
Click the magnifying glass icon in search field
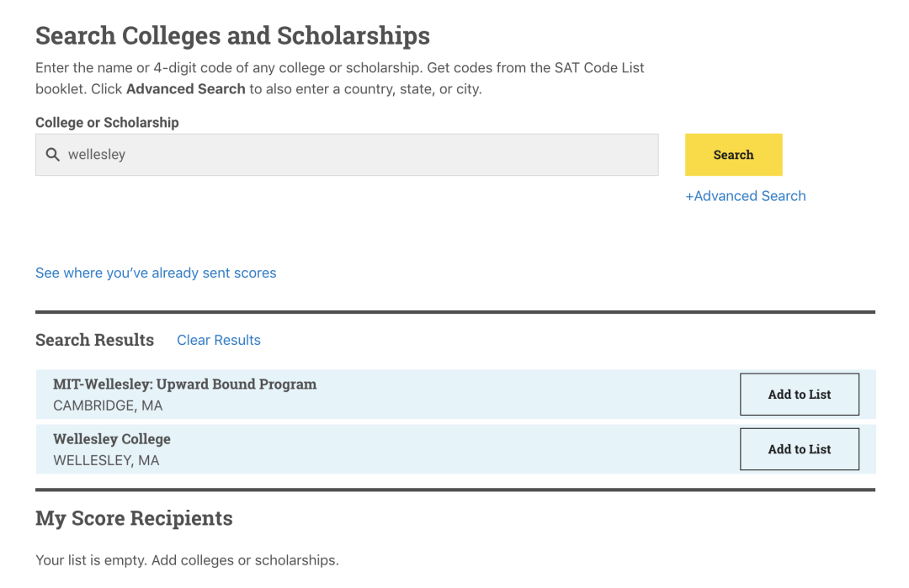pyautogui.click(x=52, y=155)
